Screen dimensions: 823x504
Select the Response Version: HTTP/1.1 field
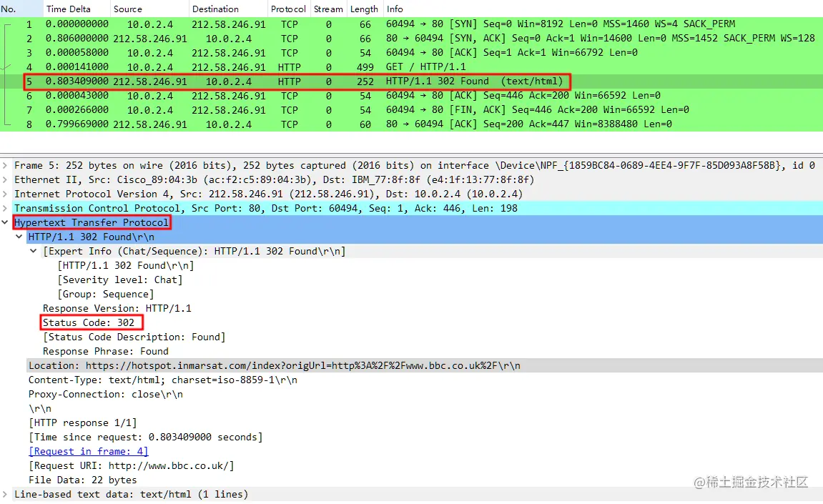tap(117, 308)
